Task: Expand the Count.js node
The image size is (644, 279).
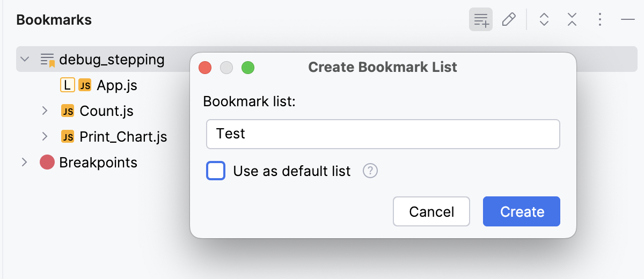Action: pos(46,111)
